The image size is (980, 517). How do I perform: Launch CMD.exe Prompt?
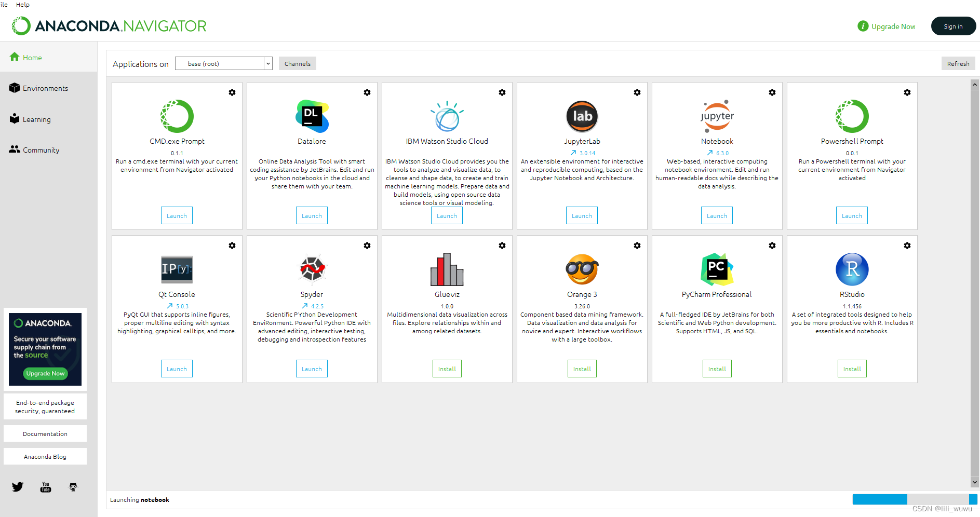point(177,215)
